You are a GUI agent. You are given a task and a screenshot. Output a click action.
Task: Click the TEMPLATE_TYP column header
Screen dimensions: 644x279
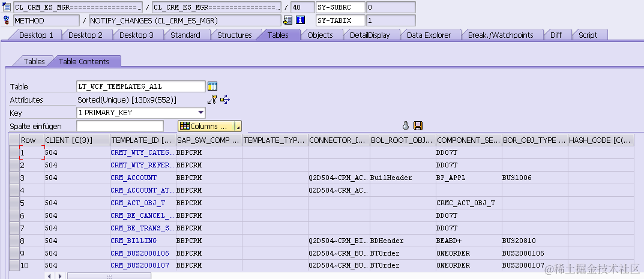pyautogui.click(x=275, y=140)
